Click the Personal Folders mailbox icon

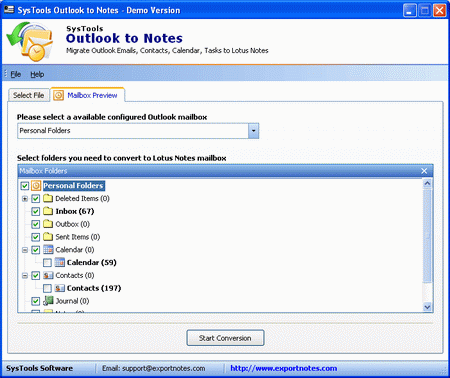tap(36, 186)
